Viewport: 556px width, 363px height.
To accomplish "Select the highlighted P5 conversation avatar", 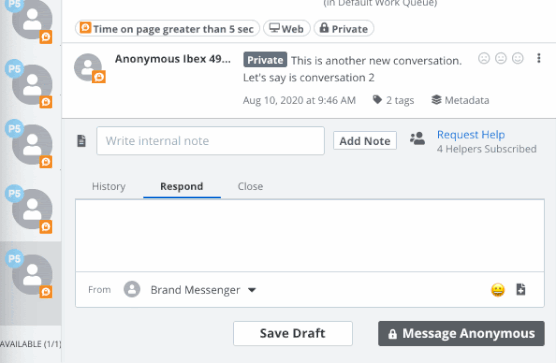I will tap(30, 273).
